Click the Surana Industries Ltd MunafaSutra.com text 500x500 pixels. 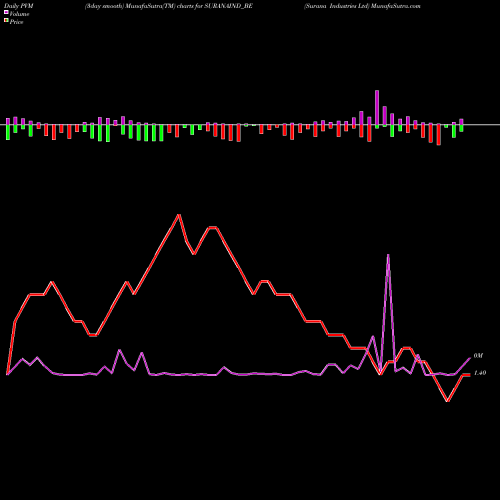point(362,6)
